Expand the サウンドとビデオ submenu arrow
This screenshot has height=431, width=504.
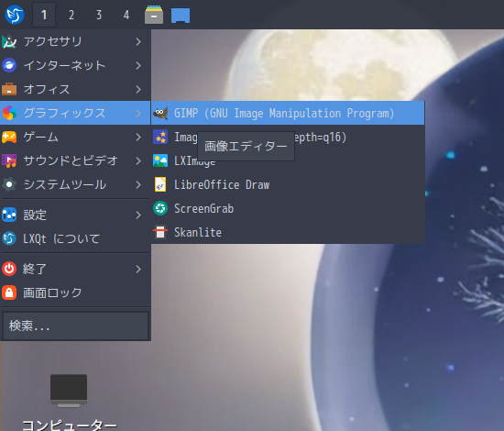click(x=138, y=160)
